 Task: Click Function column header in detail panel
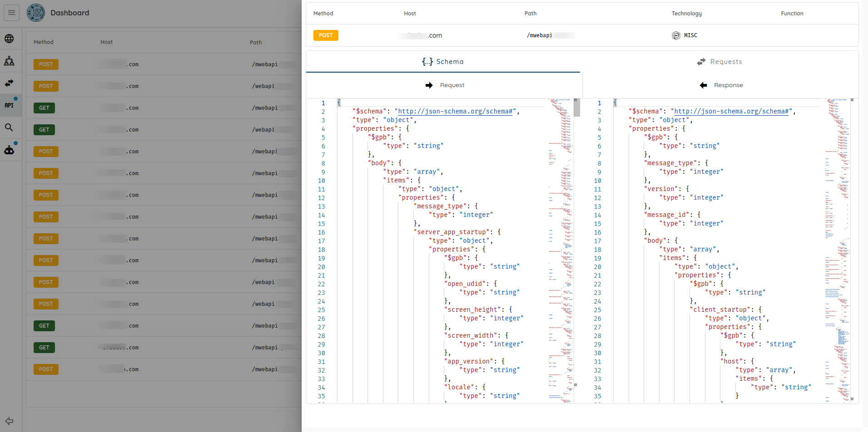[x=792, y=14]
